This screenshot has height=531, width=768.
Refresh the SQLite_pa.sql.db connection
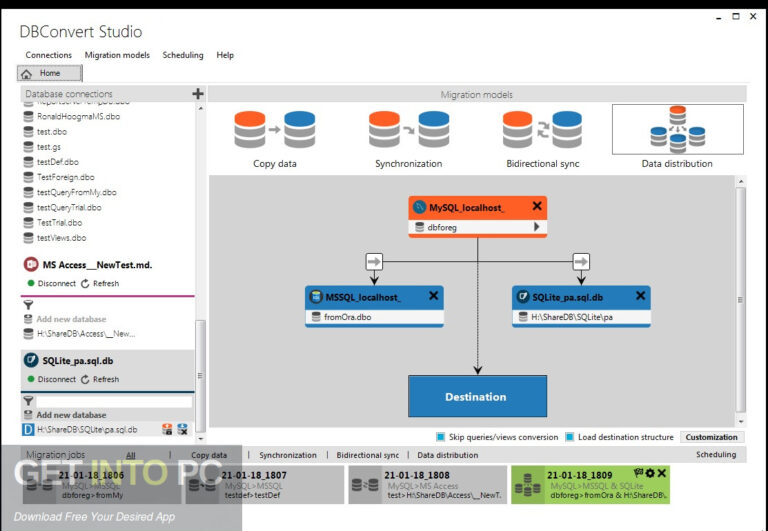(100, 380)
